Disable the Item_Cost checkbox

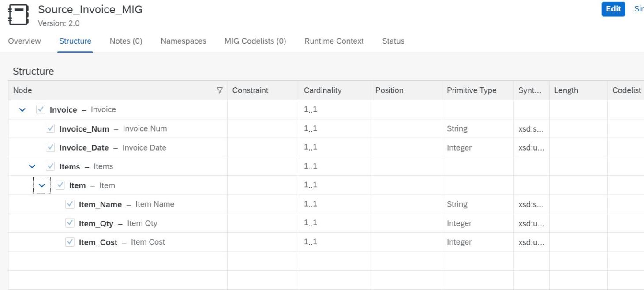[69, 242]
